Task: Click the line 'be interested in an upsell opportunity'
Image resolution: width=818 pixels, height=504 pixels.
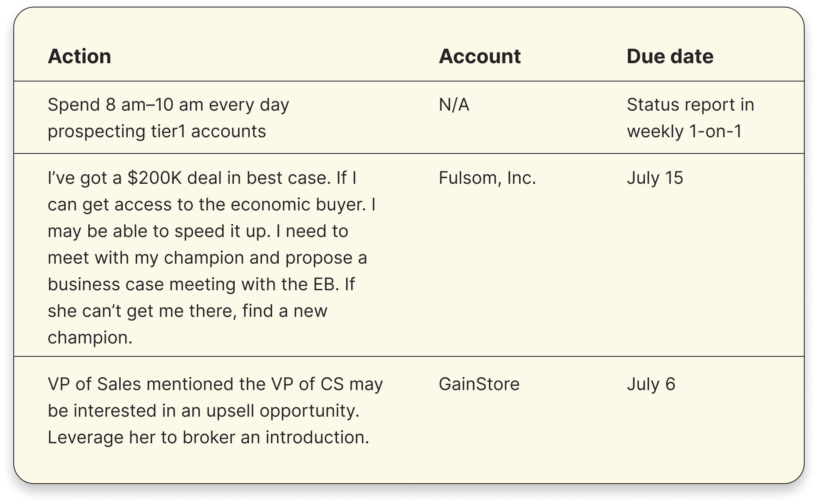Action: point(203,411)
